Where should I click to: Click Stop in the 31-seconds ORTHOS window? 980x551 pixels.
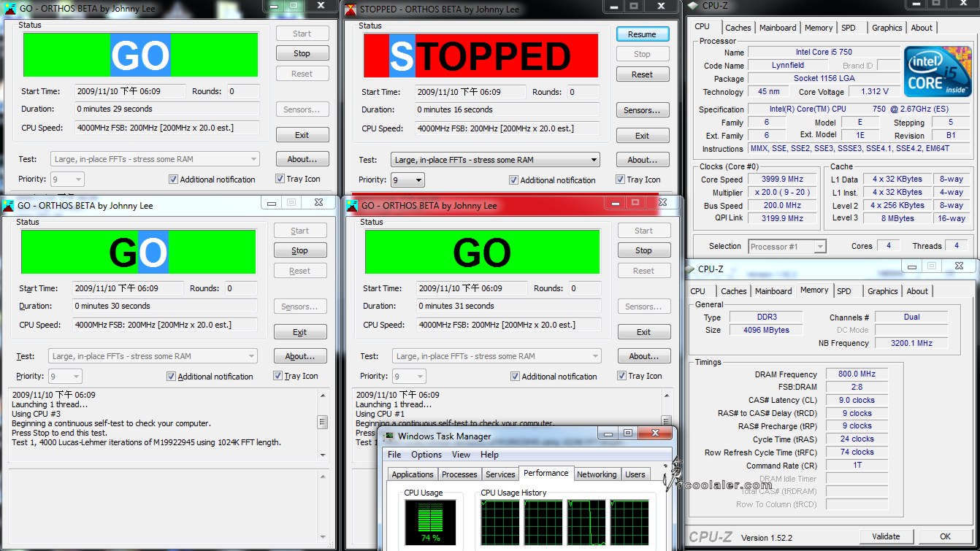click(x=643, y=250)
